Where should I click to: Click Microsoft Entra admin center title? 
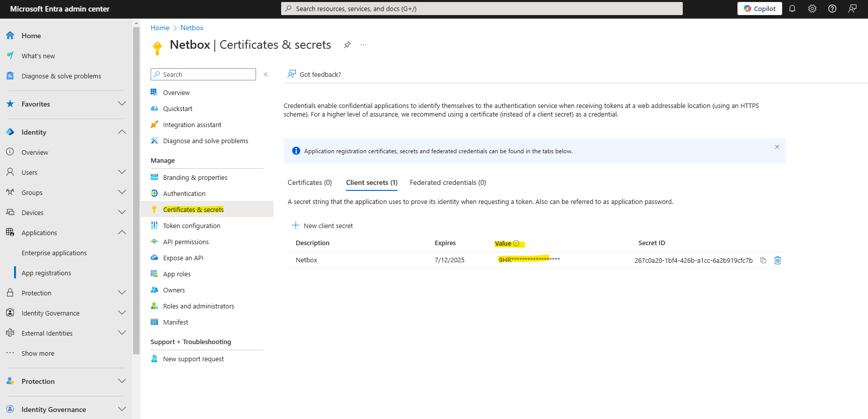(x=60, y=9)
